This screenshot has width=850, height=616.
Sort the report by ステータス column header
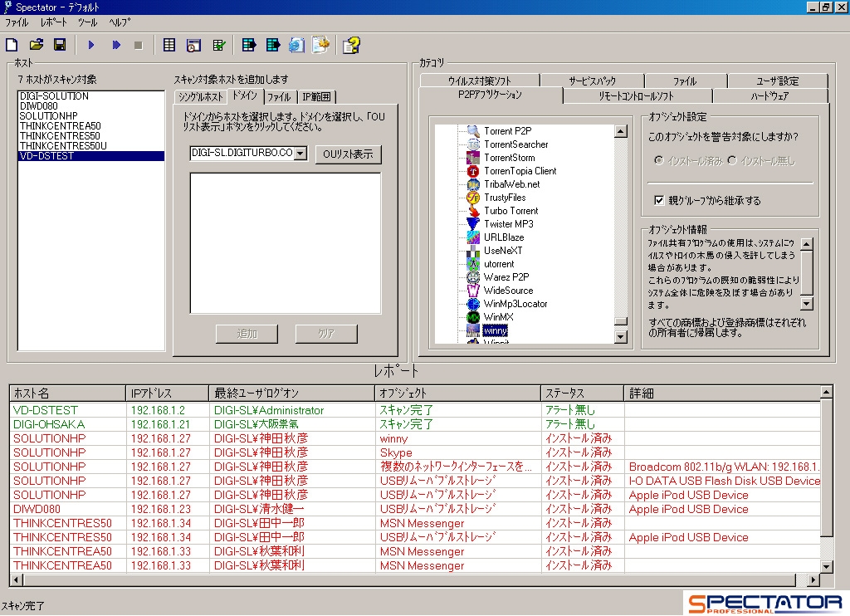coord(582,394)
